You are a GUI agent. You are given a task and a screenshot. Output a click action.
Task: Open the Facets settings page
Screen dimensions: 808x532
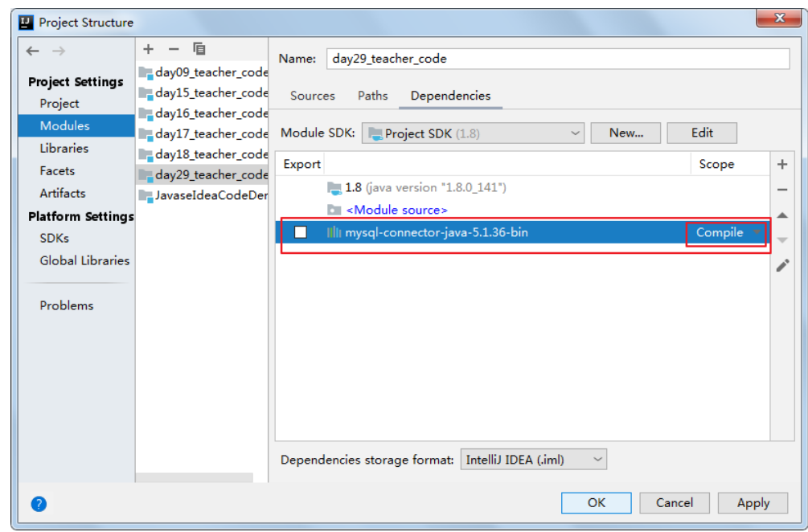(x=57, y=171)
